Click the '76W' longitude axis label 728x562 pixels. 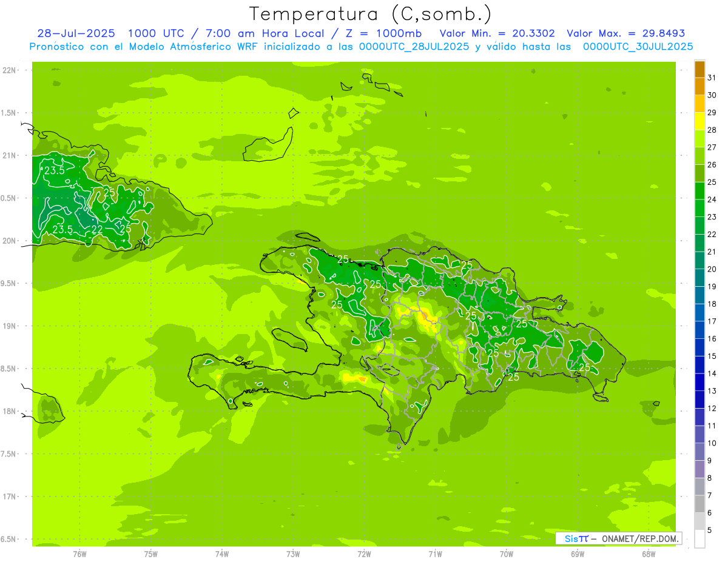(x=79, y=554)
